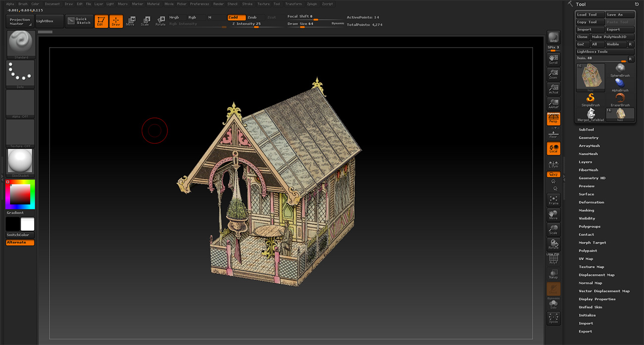Viewport: 644px width, 345px height.
Task: Click the BPR render icon
Action: coord(553,37)
